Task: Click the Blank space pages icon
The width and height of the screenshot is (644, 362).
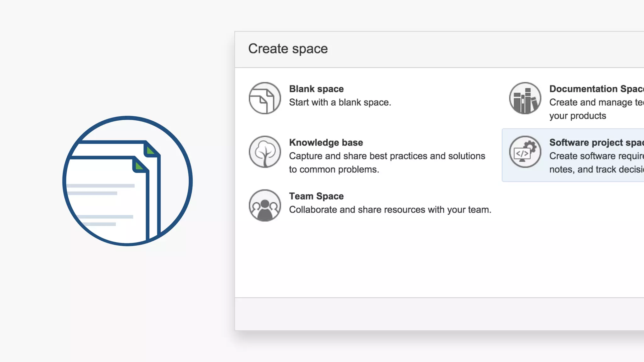Action: (x=264, y=98)
